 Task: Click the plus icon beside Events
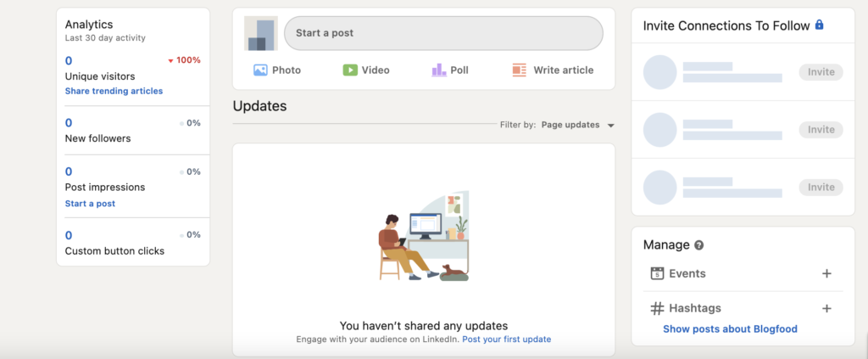point(826,273)
